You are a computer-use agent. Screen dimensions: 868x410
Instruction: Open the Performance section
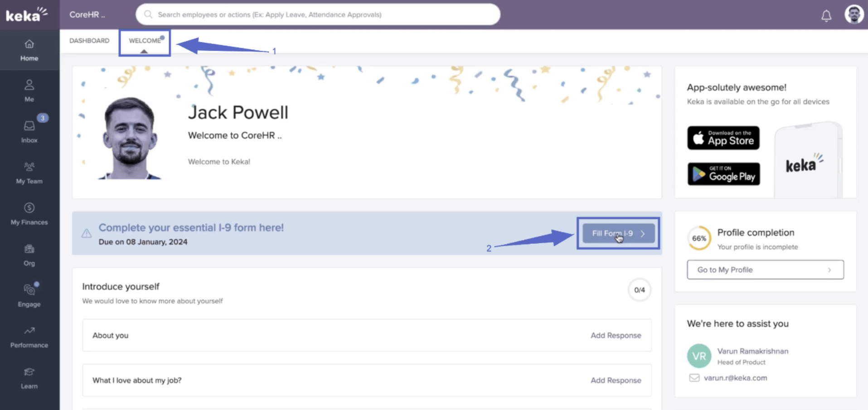coord(29,337)
